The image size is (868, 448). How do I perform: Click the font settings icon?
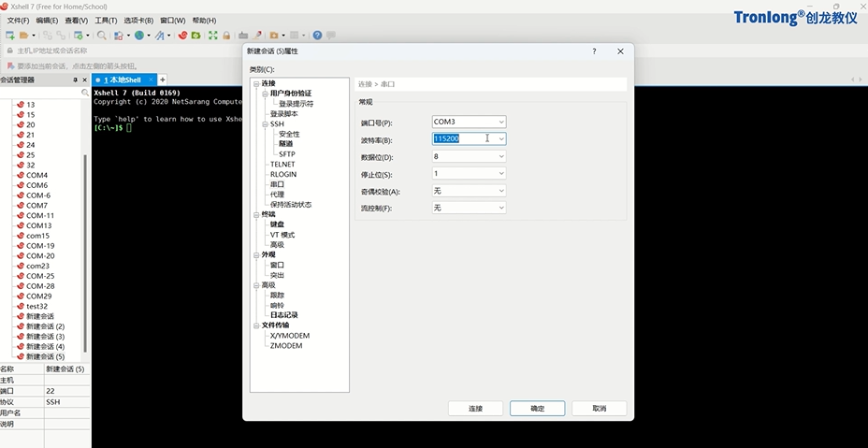(159, 36)
